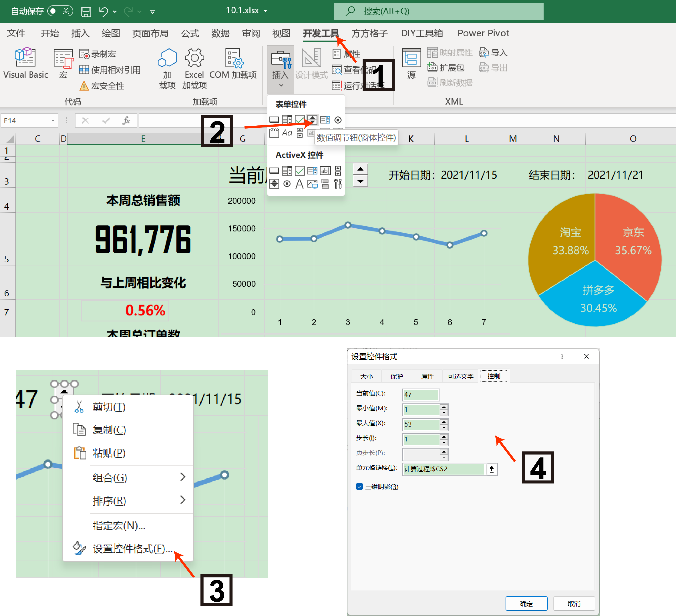Screen dimensions: 676x616
Task: Switch to the 公式 ribbon tab
Action: 190,33
